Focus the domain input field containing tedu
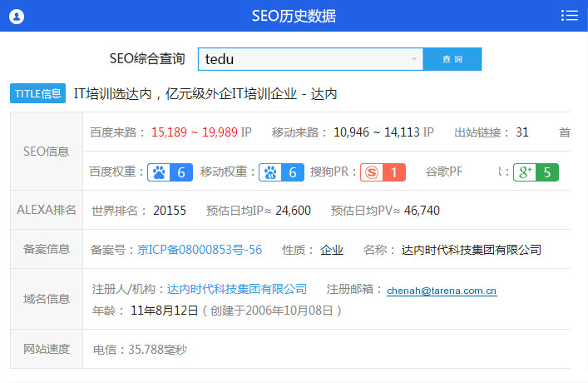The width and height of the screenshot is (588, 383). click(304, 59)
